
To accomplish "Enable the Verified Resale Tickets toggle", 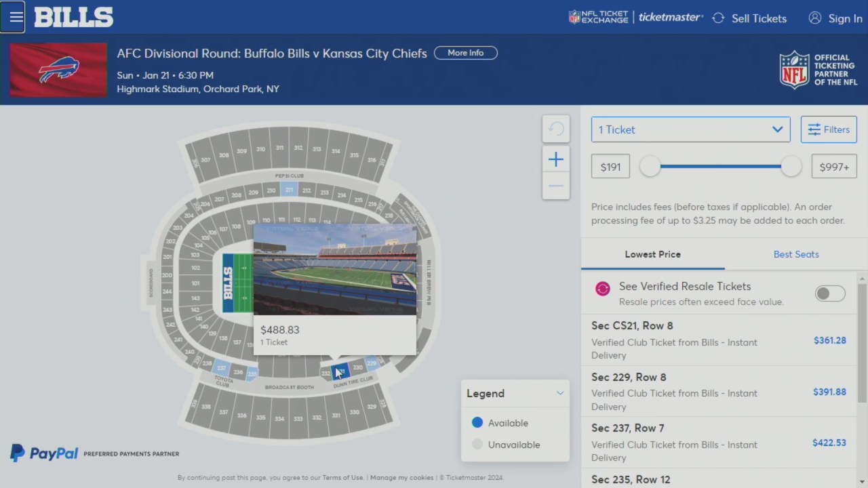I will [x=829, y=293].
